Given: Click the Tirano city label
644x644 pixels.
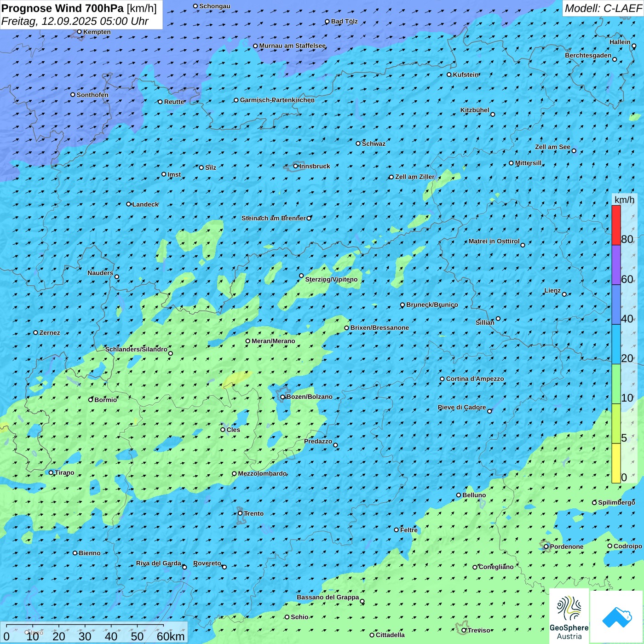Looking at the screenshot, I should [64, 472].
